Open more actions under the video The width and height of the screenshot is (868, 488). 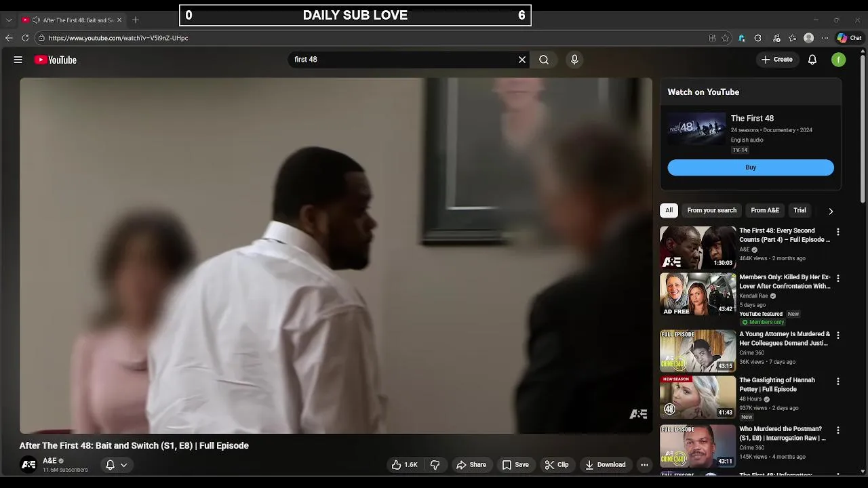[645, 465]
